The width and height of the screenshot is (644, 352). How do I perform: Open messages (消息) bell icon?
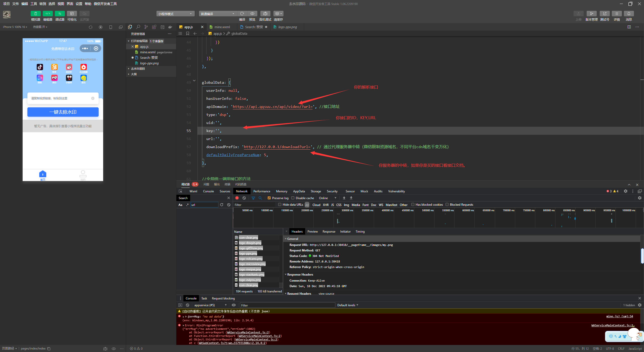[x=629, y=14]
